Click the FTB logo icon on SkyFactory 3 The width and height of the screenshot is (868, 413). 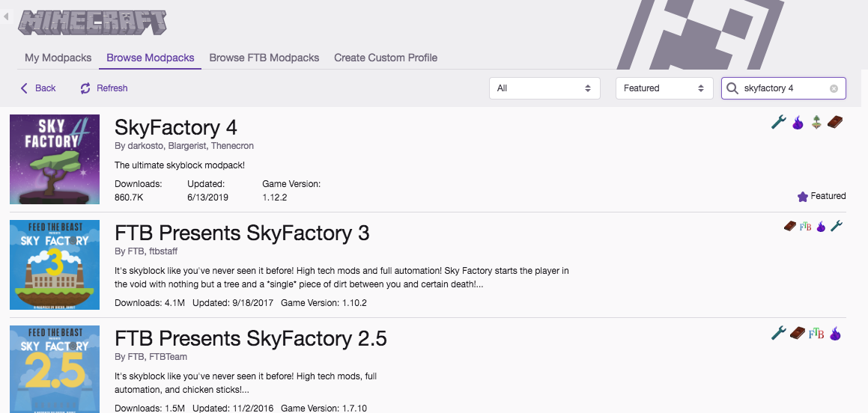805,226
